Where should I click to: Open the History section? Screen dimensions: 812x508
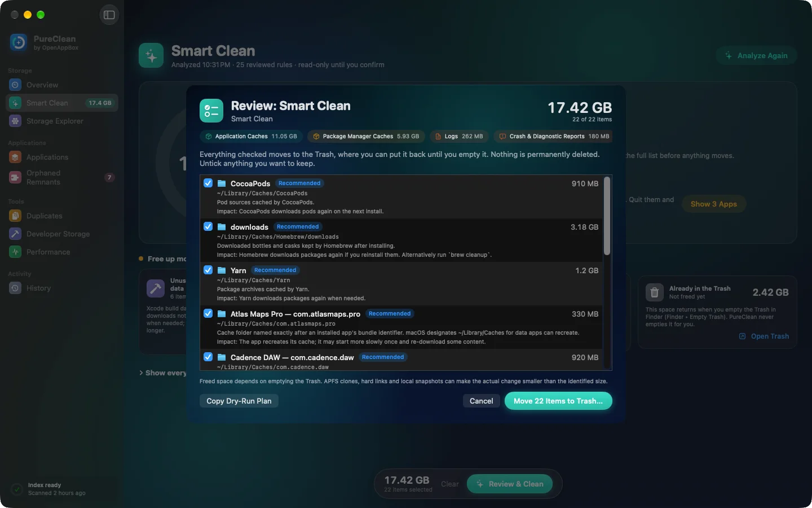pyautogui.click(x=62, y=288)
